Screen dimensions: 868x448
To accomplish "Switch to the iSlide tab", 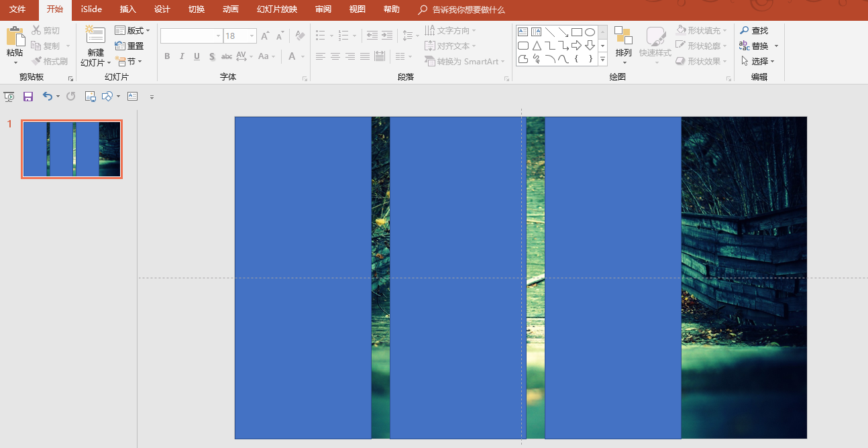I will pyautogui.click(x=91, y=9).
